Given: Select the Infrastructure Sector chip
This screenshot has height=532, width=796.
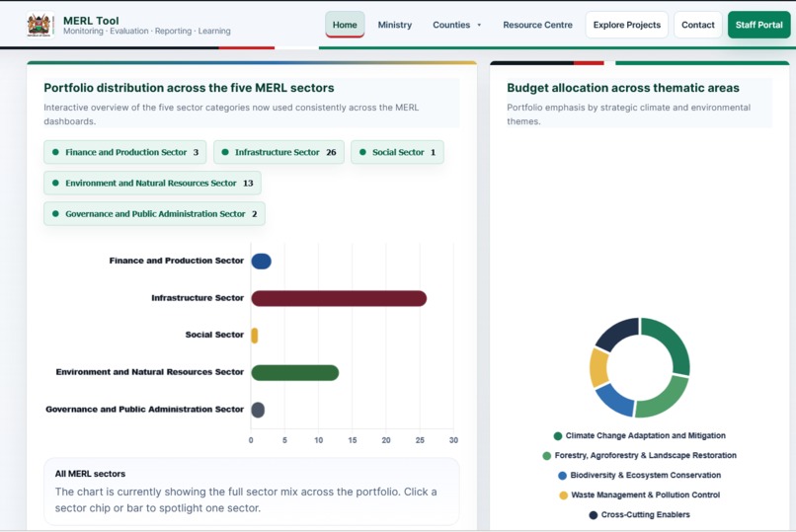Looking at the screenshot, I should (x=279, y=152).
